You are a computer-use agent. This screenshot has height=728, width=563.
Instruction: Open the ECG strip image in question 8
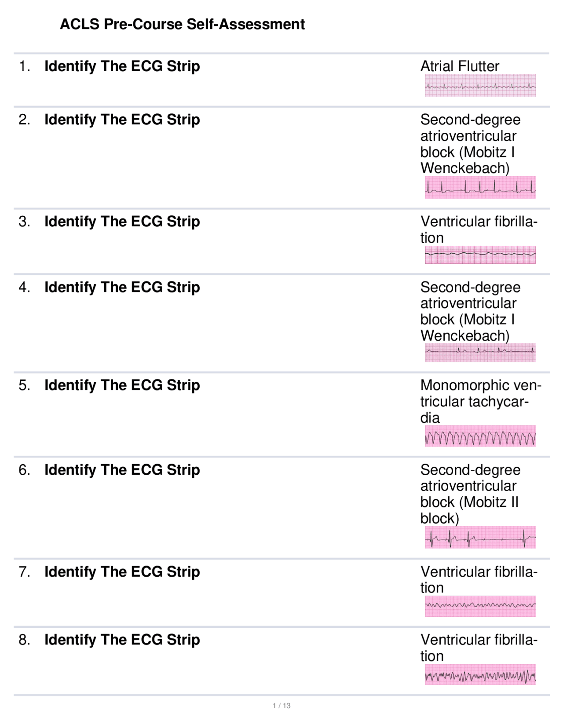point(480,674)
